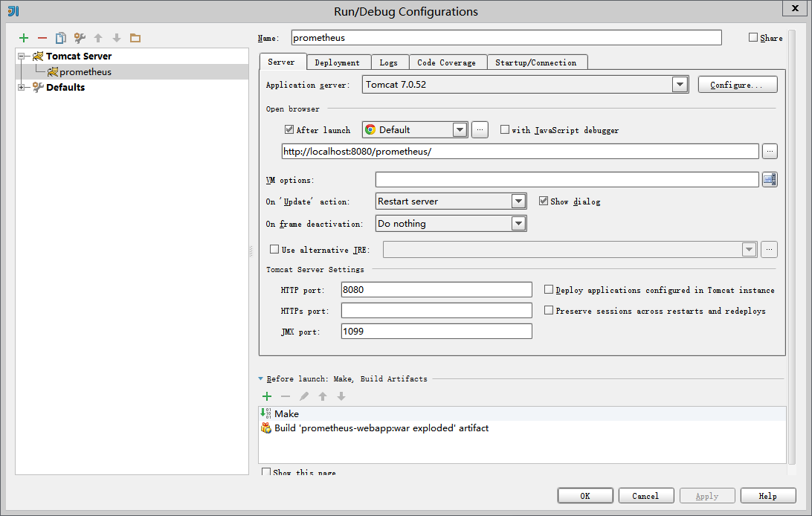Select Build 'prometheus-webapp:war exploded' artifact task

point(522,428)
